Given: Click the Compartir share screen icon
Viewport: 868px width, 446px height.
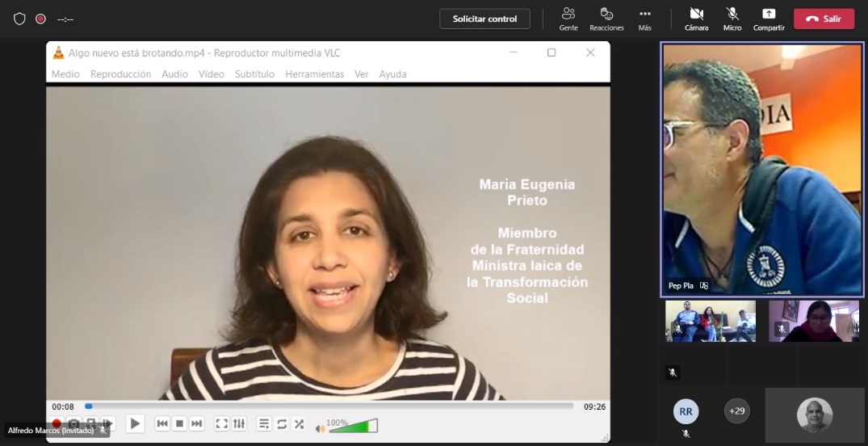Looking at the screenshot, I should coord(769,19).
